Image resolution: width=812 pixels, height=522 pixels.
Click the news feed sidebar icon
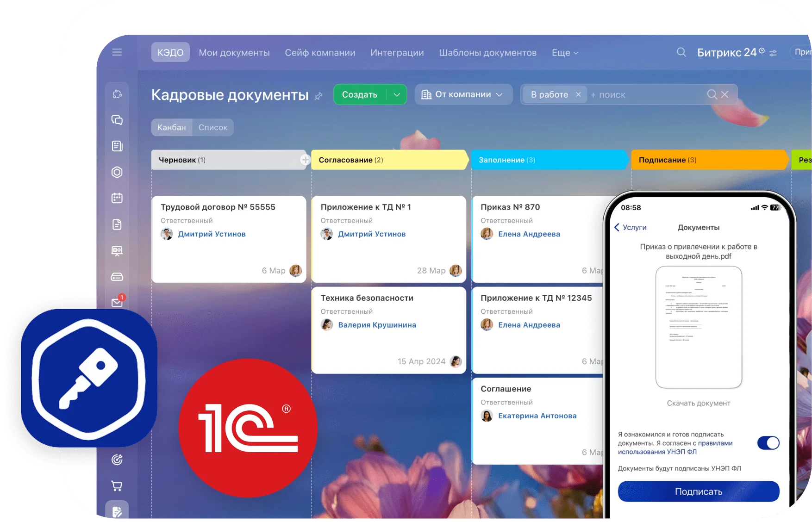coord(117,146)
